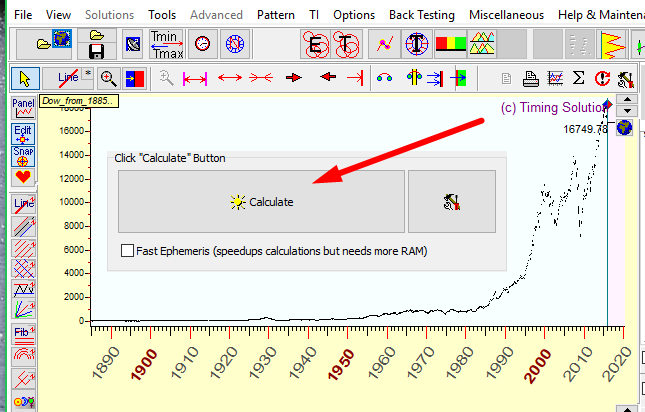Click the red heart icon in sidebar

coord(23,178)
